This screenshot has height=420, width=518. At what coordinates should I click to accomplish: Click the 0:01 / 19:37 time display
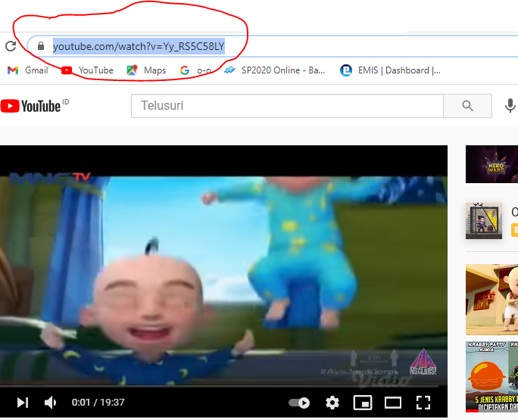98,403
